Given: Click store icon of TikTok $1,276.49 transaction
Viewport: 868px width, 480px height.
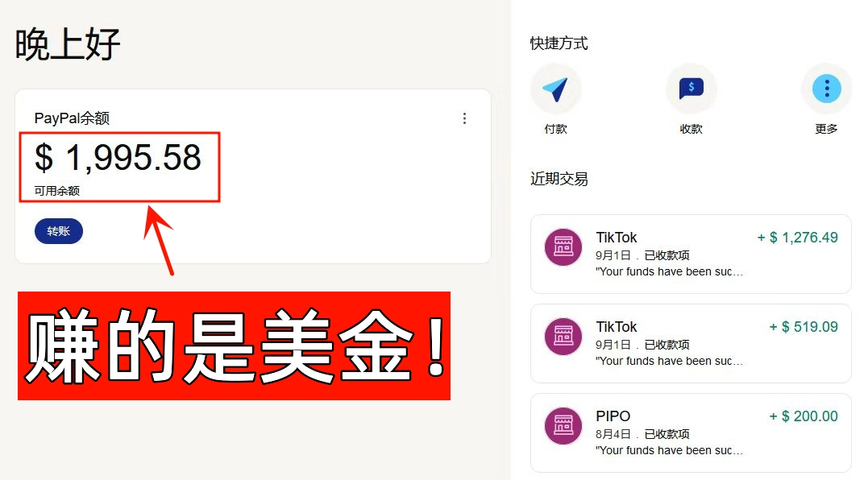Looking at the screenshot, I should pyautogui.click(x=563, y=246).
